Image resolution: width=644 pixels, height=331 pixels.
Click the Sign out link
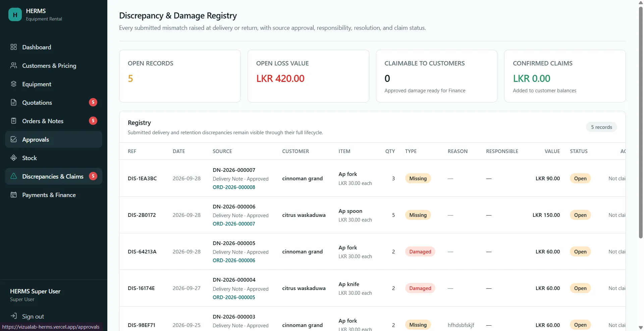coord(33,316)
